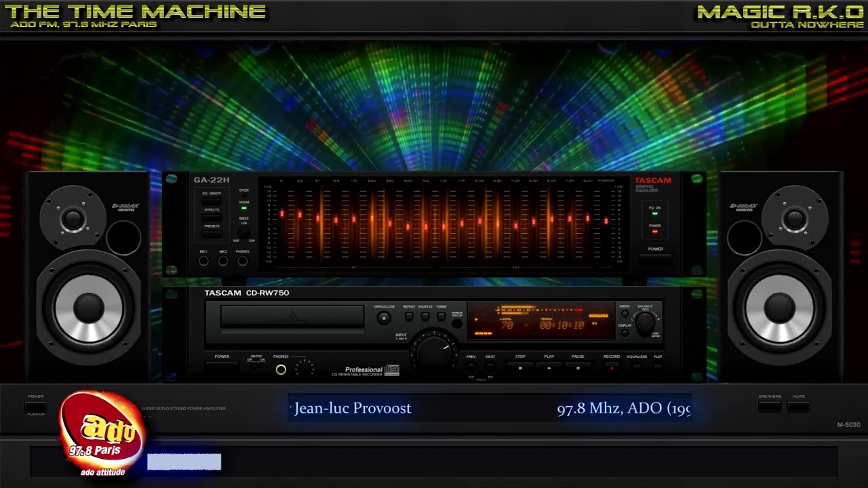Skip to next track with NEXT

[490, 367]
